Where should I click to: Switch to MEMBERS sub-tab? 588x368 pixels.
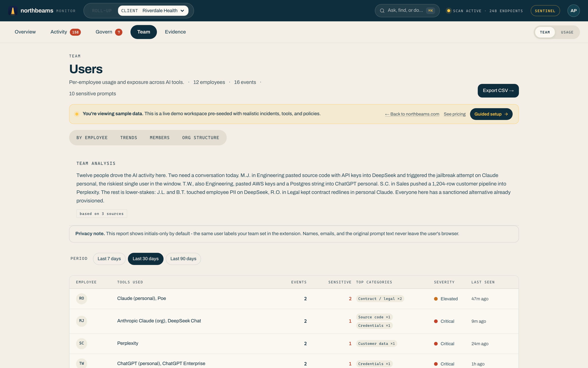point(160,138)
